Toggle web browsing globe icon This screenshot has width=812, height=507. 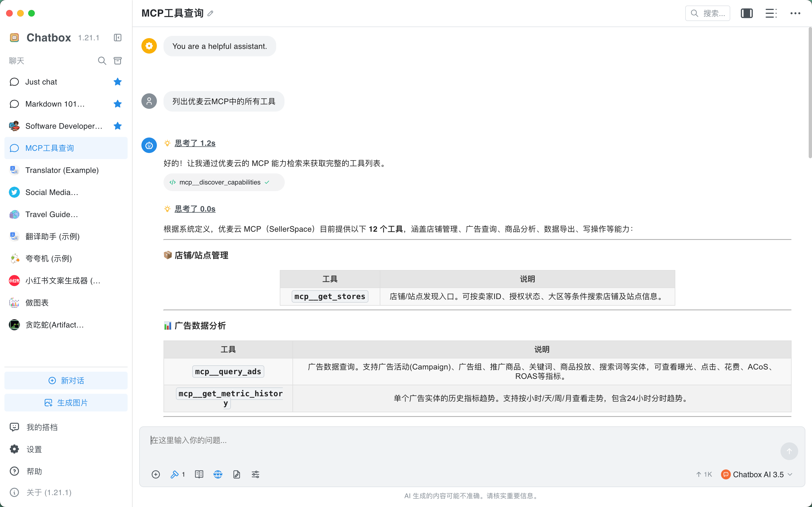coord(218,474)
